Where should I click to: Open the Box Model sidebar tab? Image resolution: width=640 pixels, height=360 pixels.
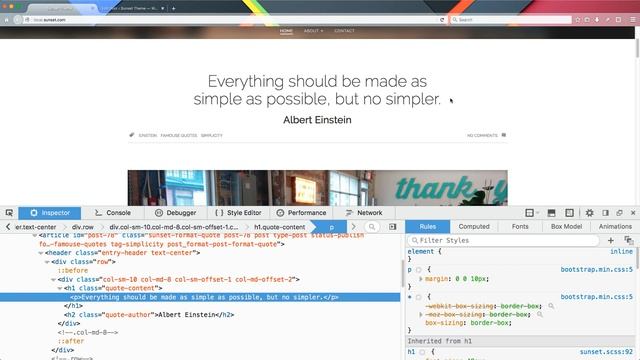tap(566, 227)
